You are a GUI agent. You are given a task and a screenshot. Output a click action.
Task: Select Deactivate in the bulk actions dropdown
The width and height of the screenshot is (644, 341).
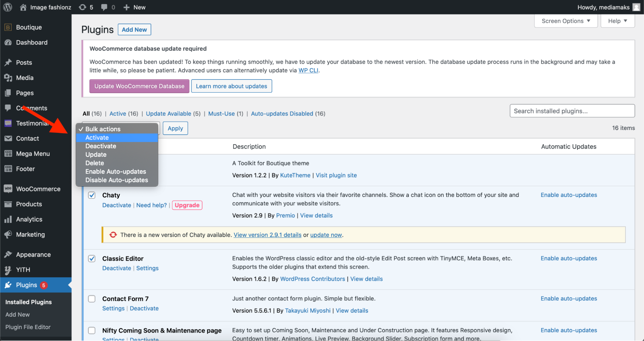coord(101,146)
